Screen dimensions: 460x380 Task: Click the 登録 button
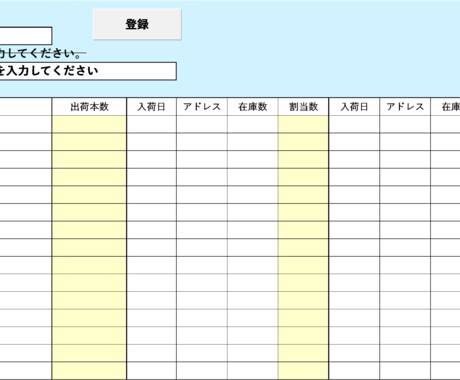(x=137, y=24)
